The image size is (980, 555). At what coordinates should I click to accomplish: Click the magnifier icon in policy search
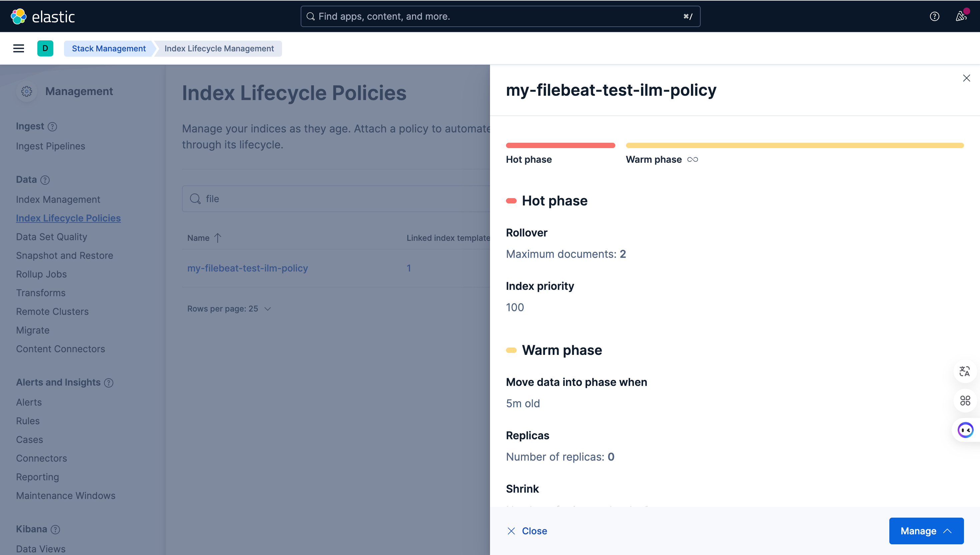195,199
